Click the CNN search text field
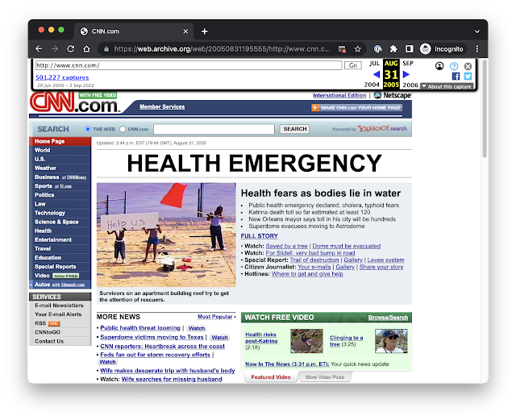The image size is (516, 420). click(214, 129)
